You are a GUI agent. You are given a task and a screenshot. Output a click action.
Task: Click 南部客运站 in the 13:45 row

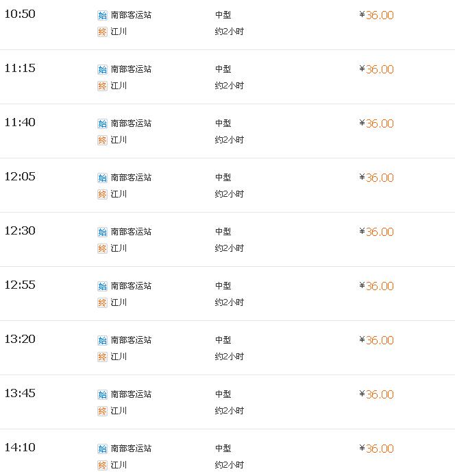click(x=131, y=394)
